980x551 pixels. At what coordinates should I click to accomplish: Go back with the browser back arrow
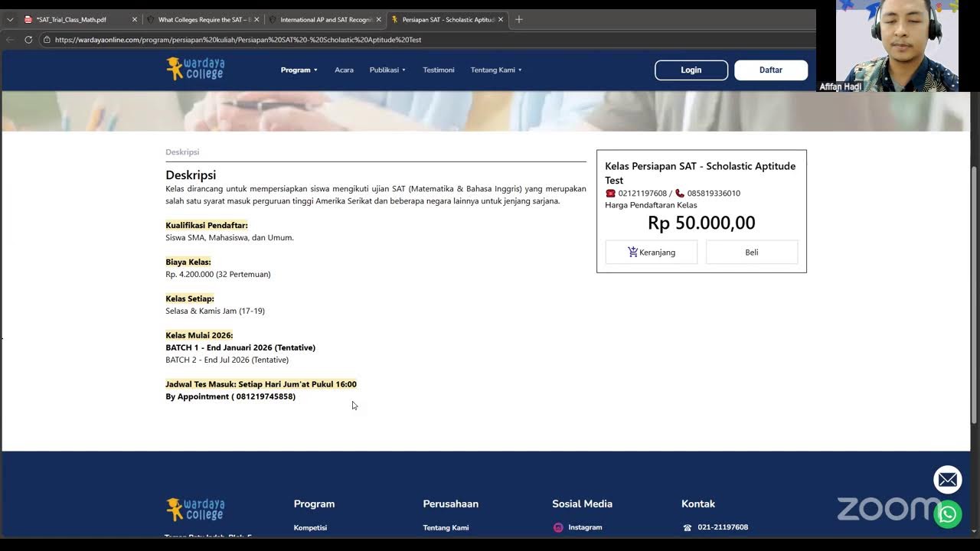click(x=10, y=40)
